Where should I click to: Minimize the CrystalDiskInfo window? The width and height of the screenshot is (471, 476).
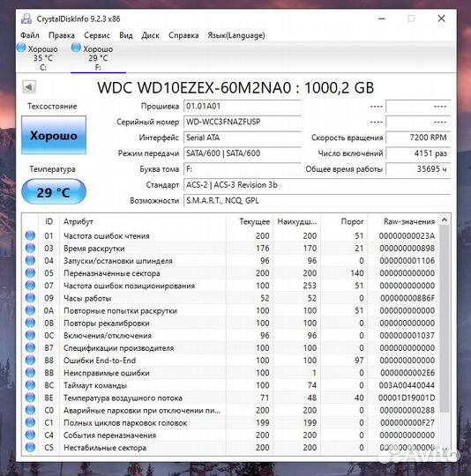point(382,19)
